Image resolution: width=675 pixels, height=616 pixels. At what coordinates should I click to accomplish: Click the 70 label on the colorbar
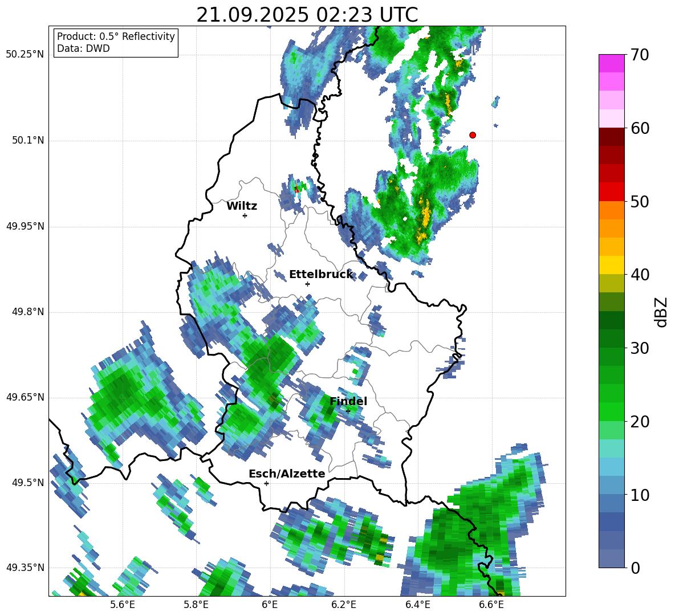coord(639,55)
